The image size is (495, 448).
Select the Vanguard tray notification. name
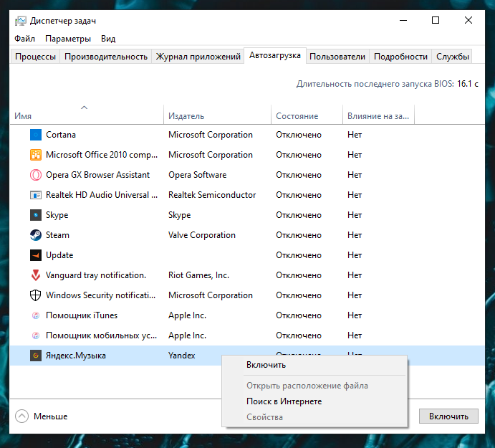pyautogui.click(x=96, y=275)
